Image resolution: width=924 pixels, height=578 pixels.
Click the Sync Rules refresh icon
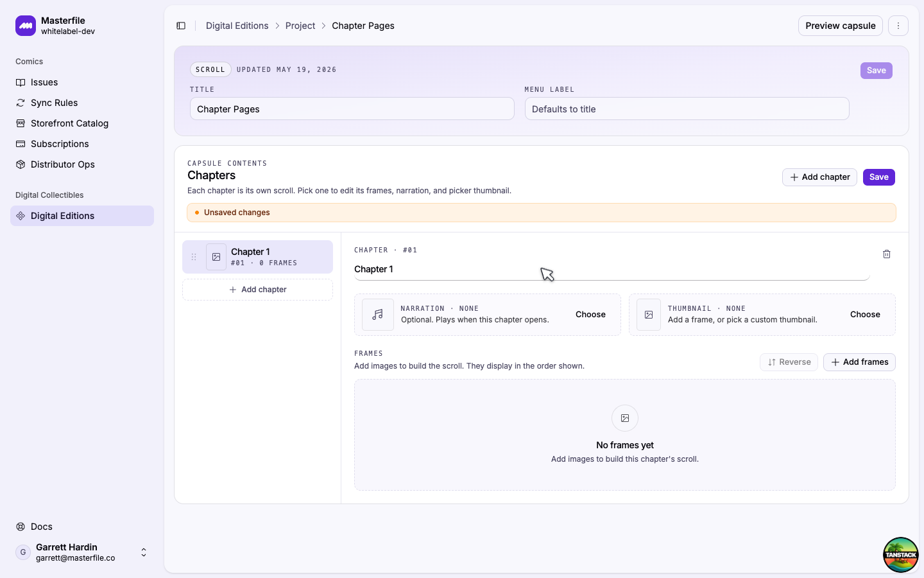[x=21, y=103]
